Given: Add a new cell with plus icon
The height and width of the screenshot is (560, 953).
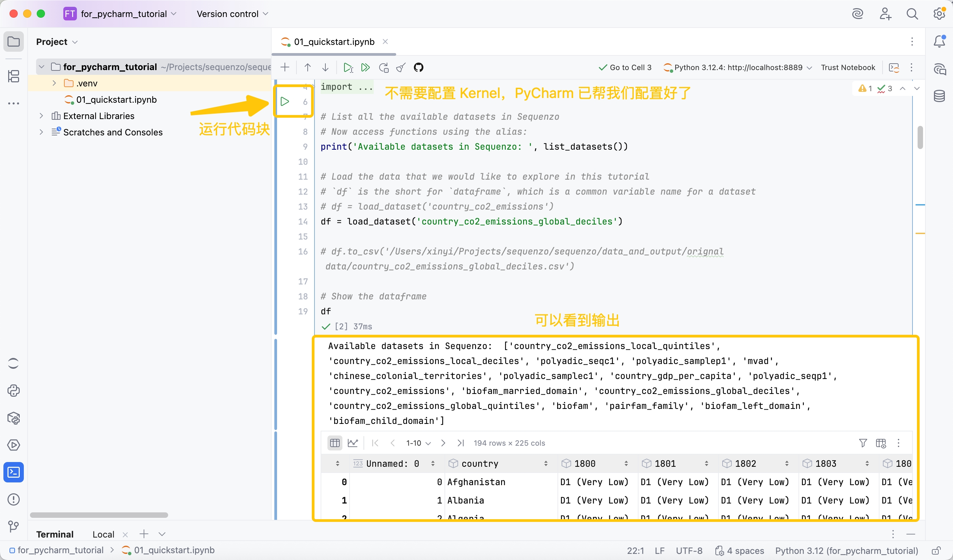Looking at the screenshot, I should tap(285, 68).
